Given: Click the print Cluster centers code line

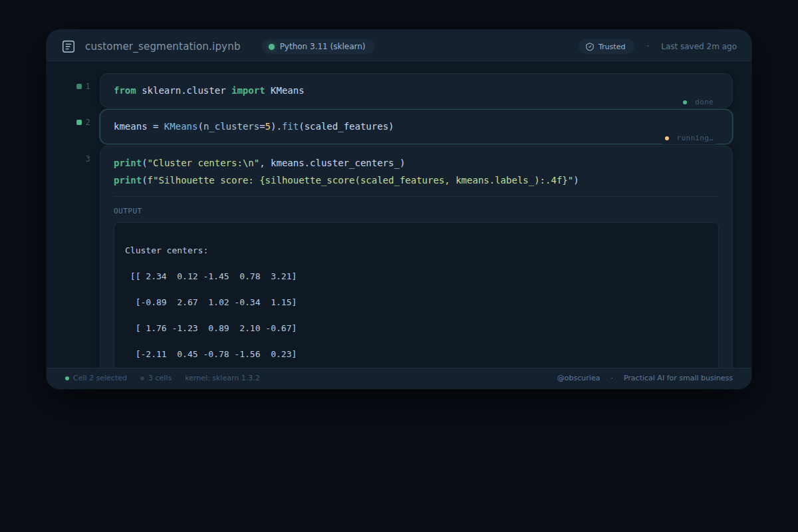Looking at the screenshot, I should click(259, 163).
